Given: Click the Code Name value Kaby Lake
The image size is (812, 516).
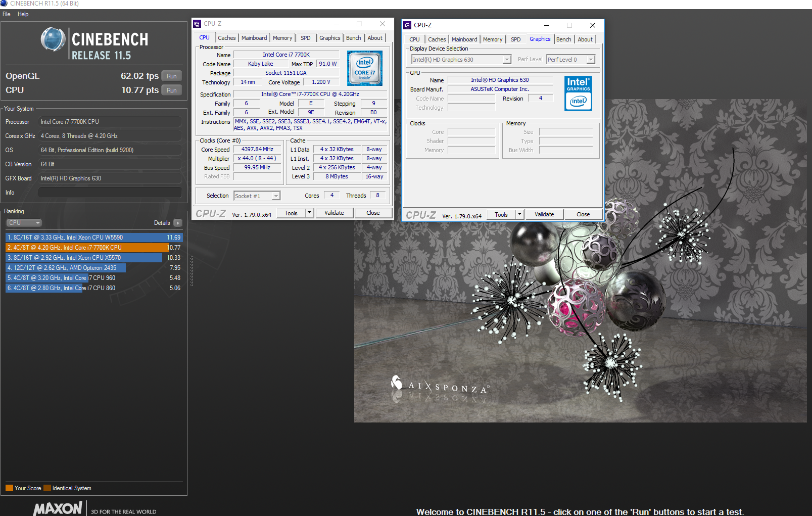Looking at the screenshot, I should (261, 64).
